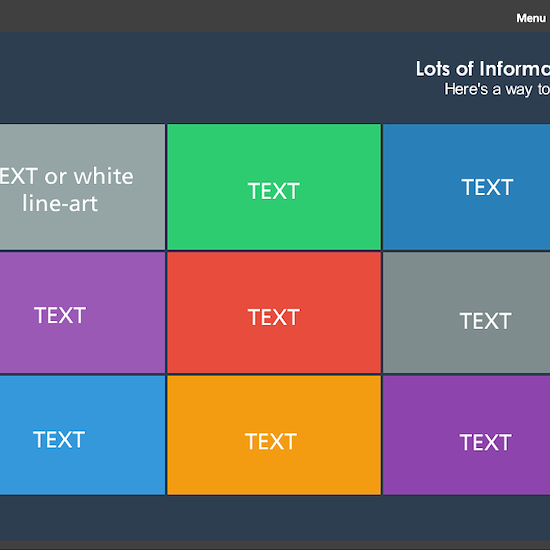Click the 'Lots of Information' heading

click(483, 69)
